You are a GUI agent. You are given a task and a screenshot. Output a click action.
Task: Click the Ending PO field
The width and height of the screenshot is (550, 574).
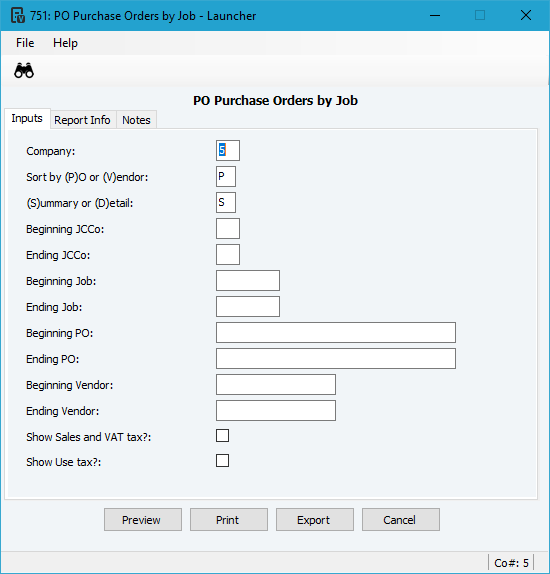336,358
